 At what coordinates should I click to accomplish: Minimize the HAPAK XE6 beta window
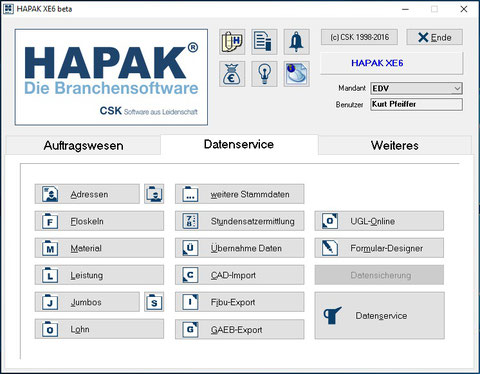pyautogui.click(x=405, y=9)
